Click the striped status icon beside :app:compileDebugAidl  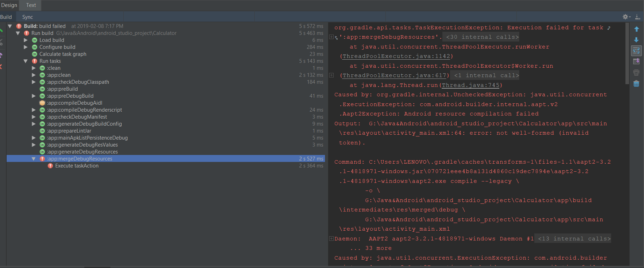[x=42, y=103]
